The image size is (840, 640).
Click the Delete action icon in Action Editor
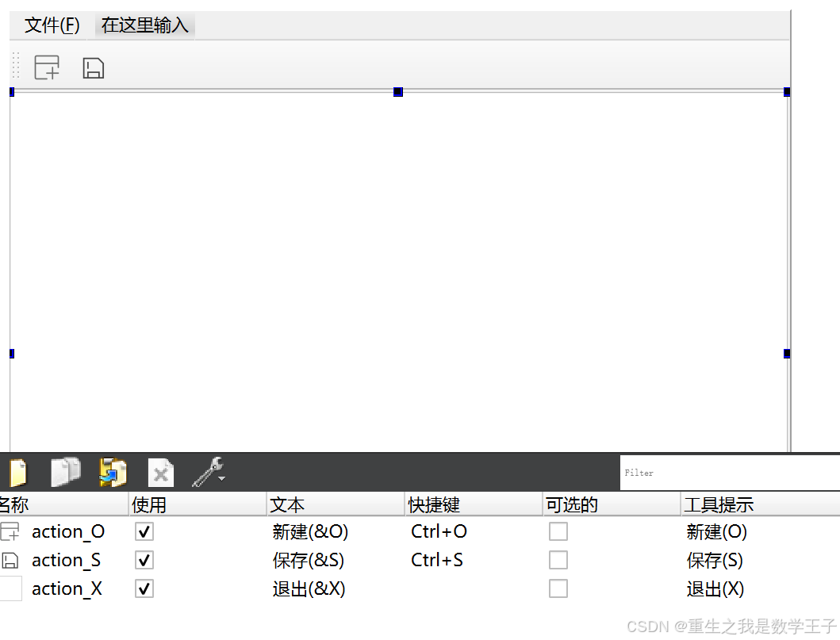[161, 473]
